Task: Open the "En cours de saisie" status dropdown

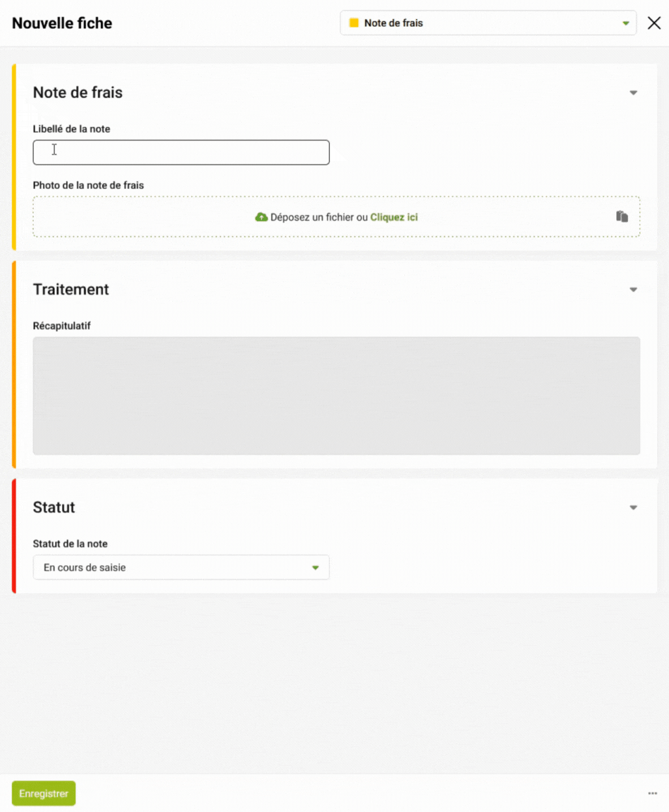Action: [x=181, y=568]
